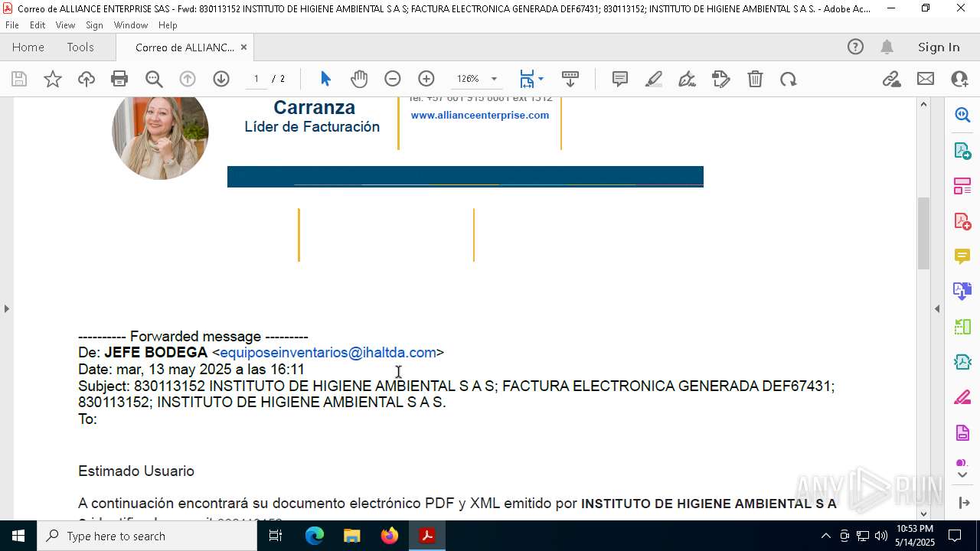
Task: Open the Edit menu
Action: click(x=38, y=25)
